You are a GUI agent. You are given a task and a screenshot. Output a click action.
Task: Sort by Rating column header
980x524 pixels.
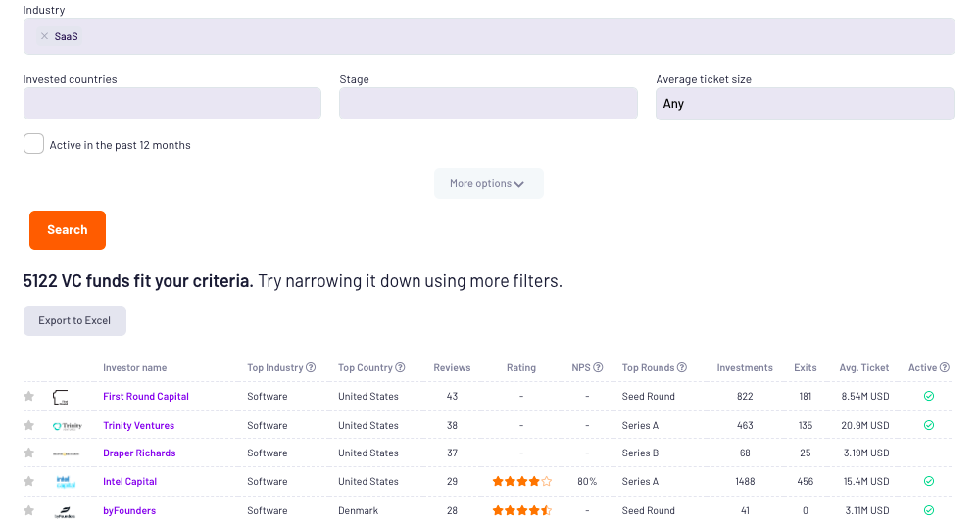[521, 368]
